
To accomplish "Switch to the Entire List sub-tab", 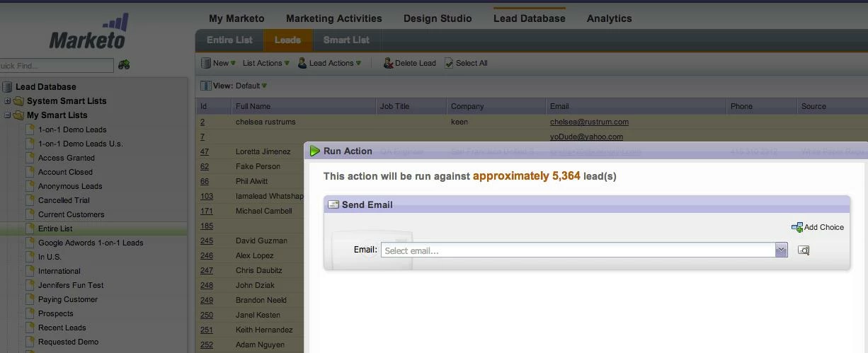I will (229, 40).
